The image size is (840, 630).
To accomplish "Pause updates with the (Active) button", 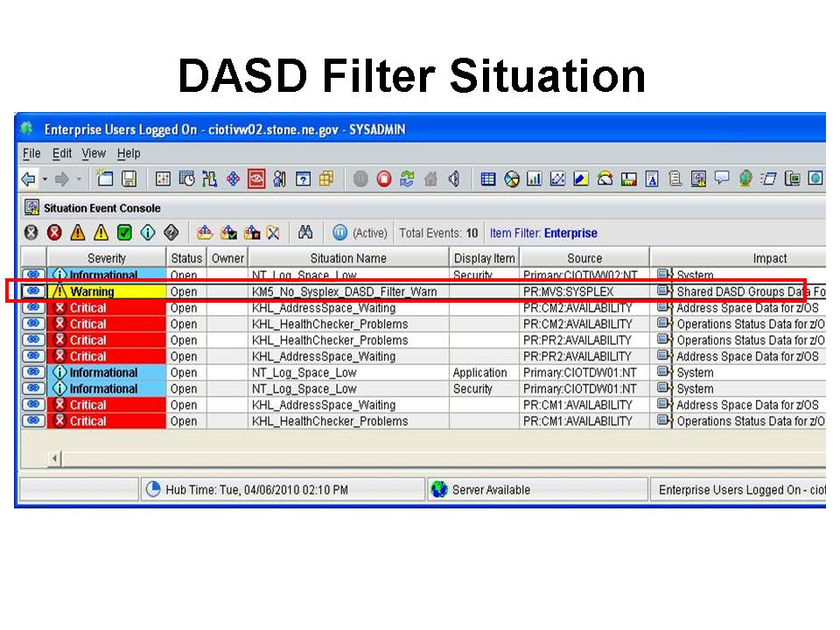I will point(342,232).
